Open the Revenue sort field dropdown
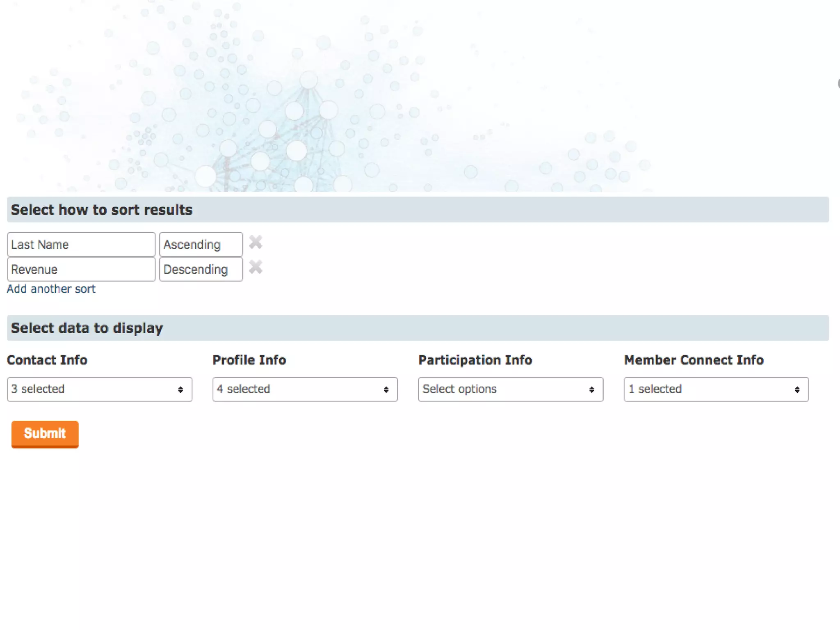Image resolution: width=840 pixels, height=630 pixels. point(81,269)
